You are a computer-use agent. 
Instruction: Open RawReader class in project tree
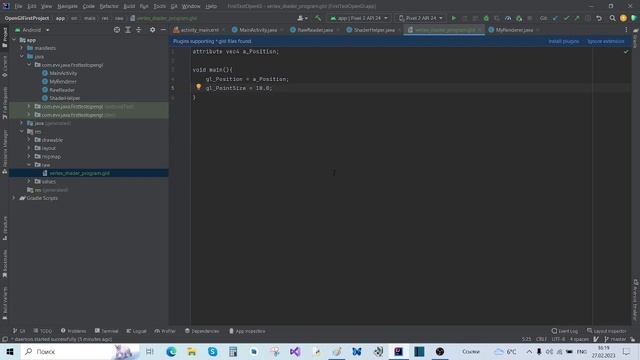click(x=62, y=90)
